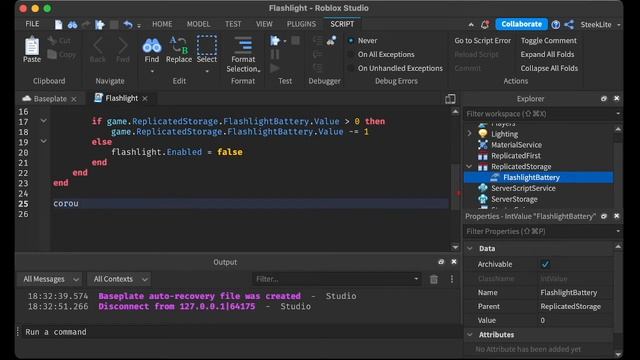The height and width of the screenshot is (360, 640).
Task: Click Collapse All Folds
Action: [549, 68]
